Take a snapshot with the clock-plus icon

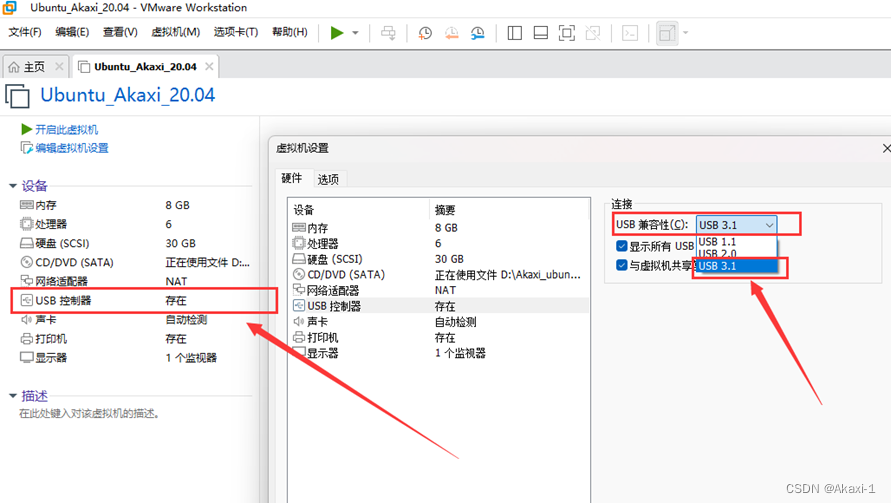tap(424, 33)
